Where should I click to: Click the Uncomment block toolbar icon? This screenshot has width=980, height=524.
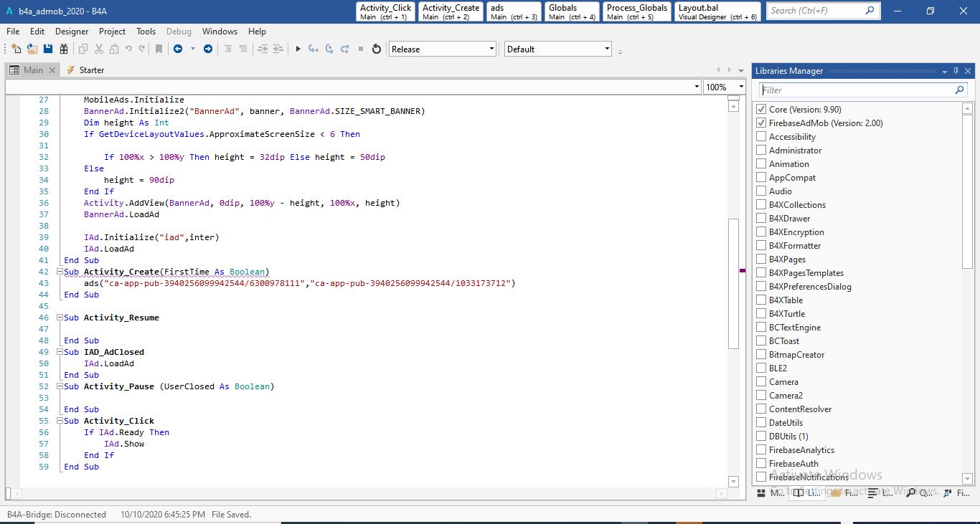[243, 49]
